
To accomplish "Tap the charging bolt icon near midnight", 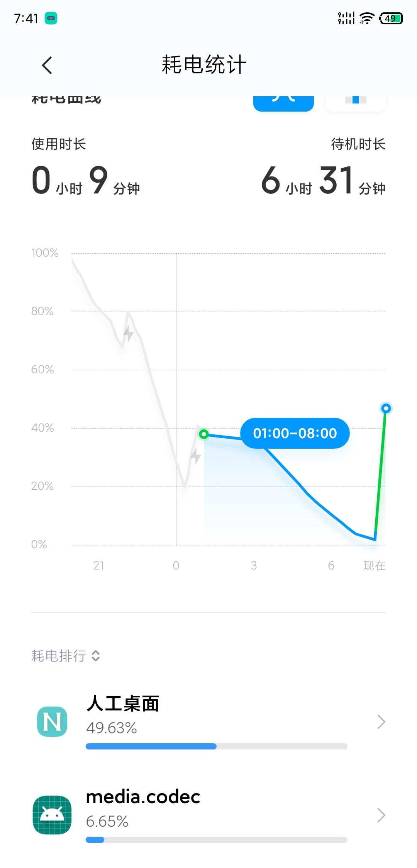I will tap(196, 456).
